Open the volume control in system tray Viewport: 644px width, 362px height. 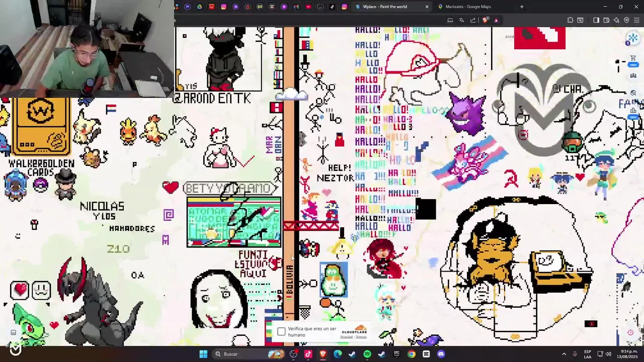coord(608,354)
